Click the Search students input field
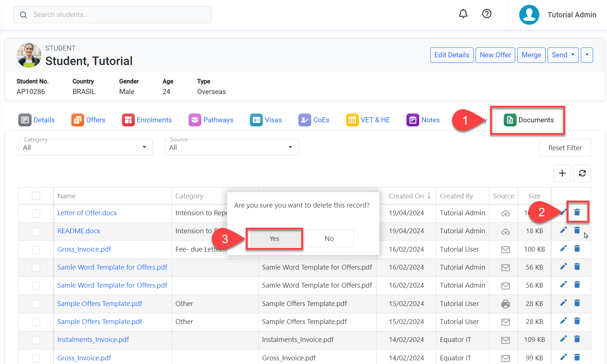 click(112, 15)
